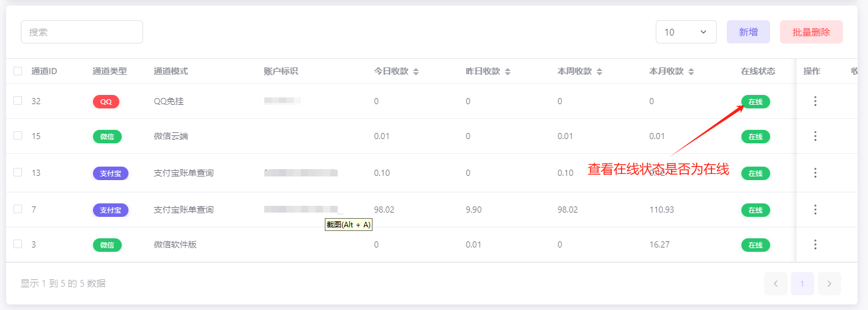Check the row checkbox for channel 7

tap(18, 209)
